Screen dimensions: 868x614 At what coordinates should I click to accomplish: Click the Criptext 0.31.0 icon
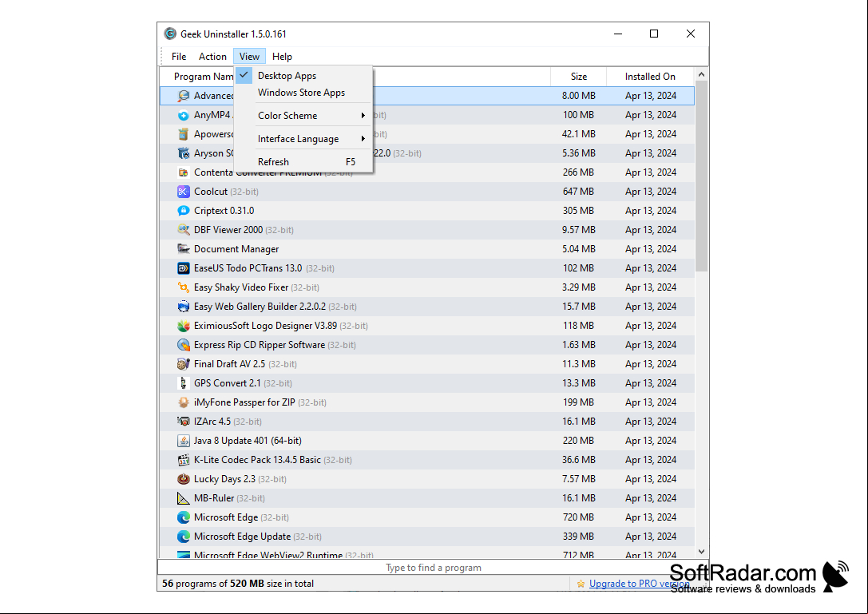[x=183, y=211]
